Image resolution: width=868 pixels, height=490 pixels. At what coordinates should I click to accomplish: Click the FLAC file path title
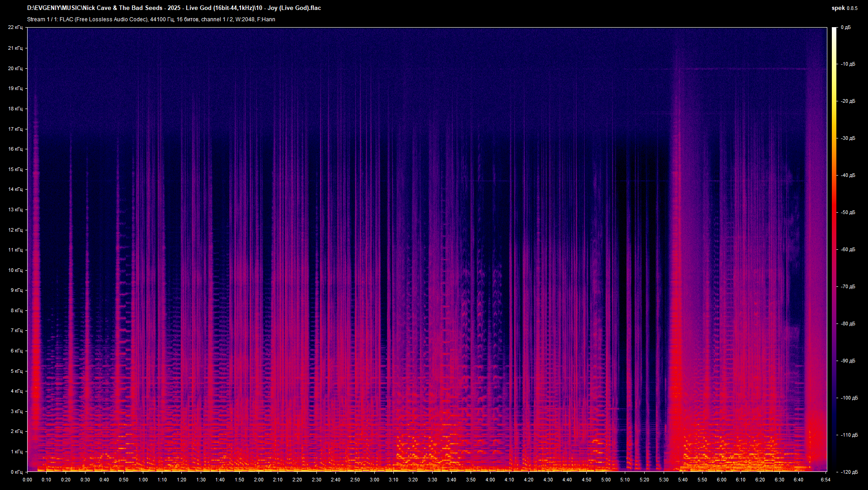click(x=174, y=8)
